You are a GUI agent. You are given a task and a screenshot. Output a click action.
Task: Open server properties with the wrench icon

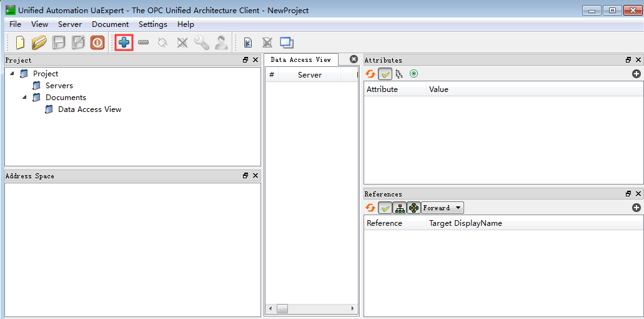pyautogui.click(x=202, y=43)
